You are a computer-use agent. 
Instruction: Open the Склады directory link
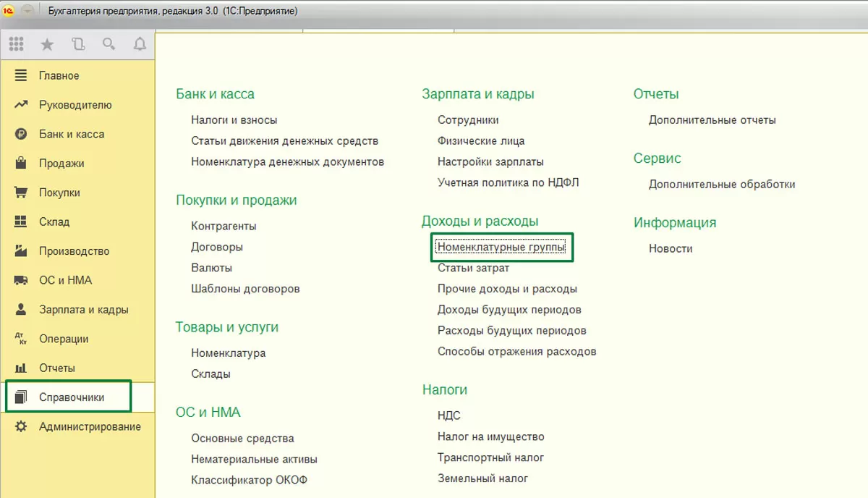coord(211,374)
